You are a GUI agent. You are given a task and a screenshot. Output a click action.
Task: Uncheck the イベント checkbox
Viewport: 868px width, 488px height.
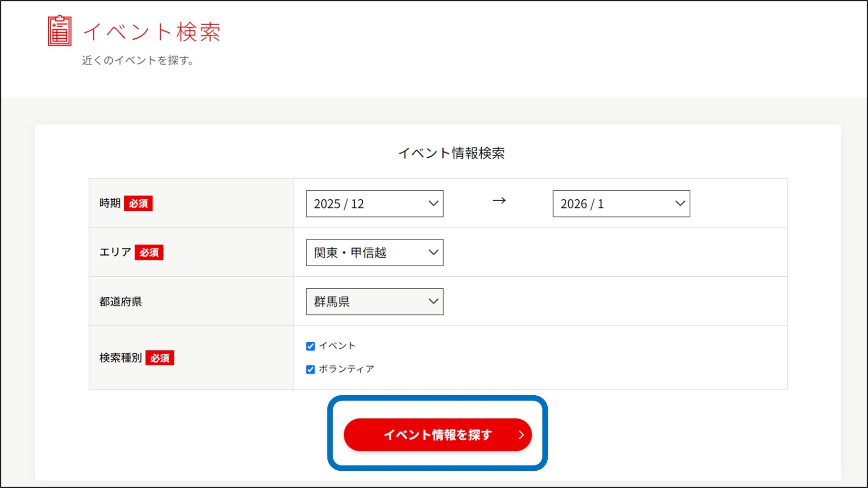pos(311,346)
